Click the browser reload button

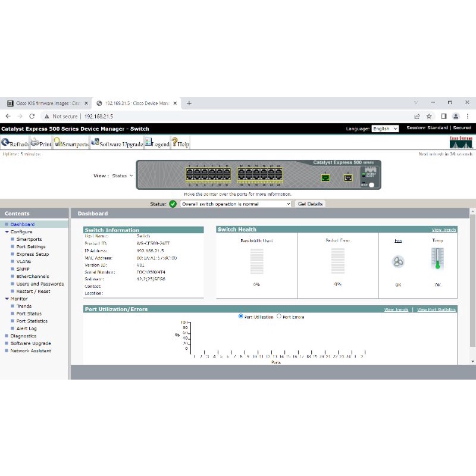[x=32, y=116]
